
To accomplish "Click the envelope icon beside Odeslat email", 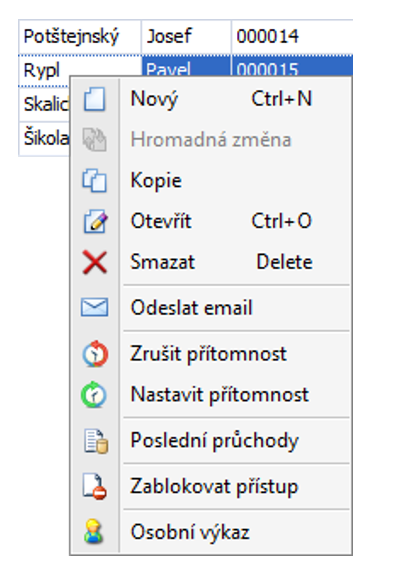I will coord(95,307).
